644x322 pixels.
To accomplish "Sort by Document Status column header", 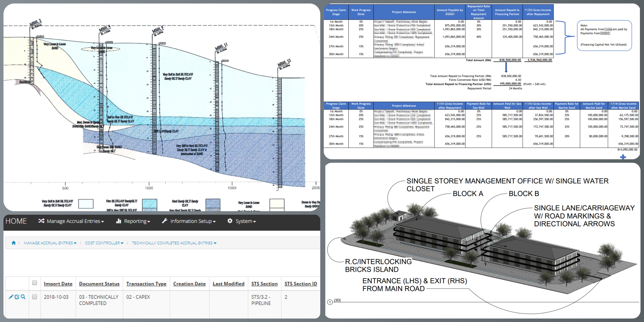I will tap(99, 284).
